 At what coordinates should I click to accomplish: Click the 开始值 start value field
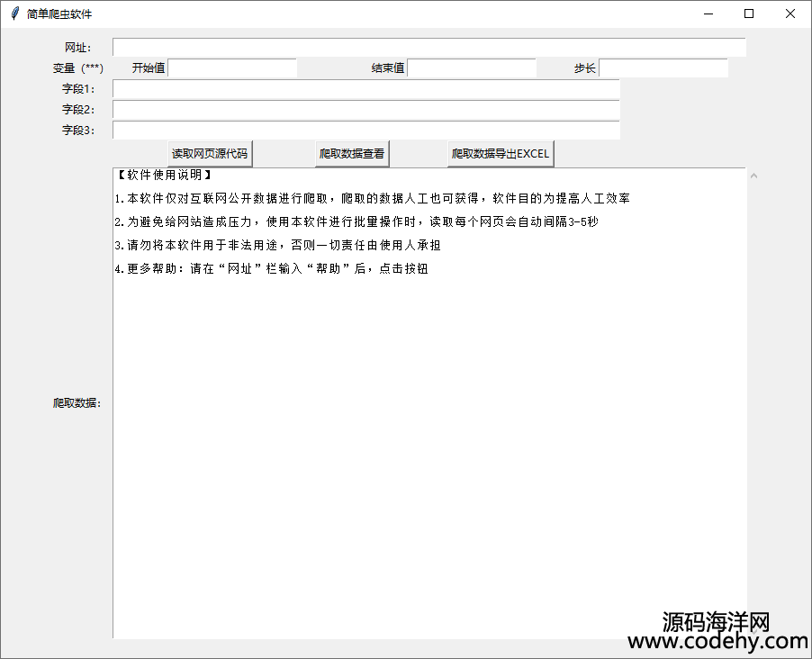coord(232,68)
